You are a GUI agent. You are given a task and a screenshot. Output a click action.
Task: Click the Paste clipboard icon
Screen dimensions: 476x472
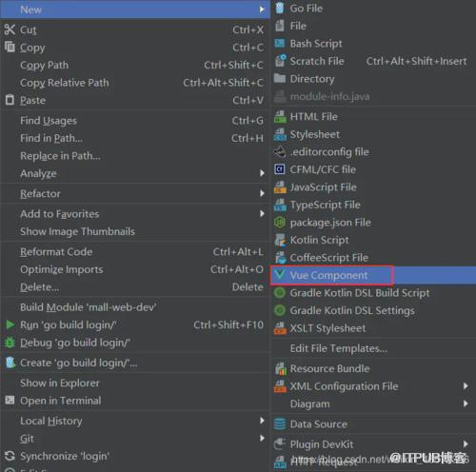click(10, 100)
